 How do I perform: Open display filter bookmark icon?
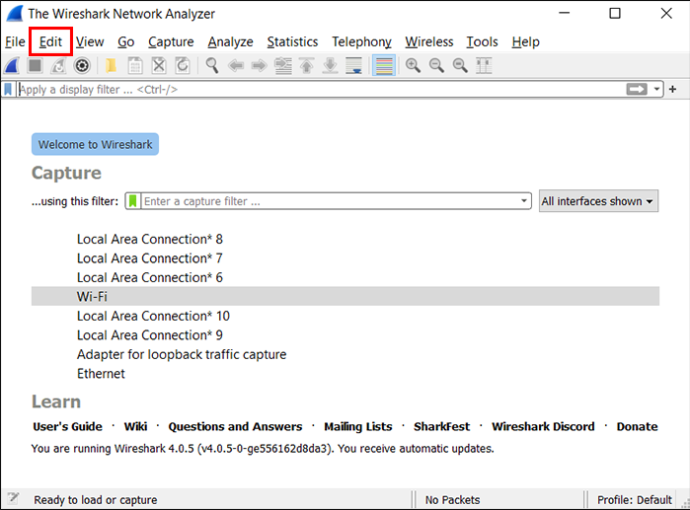coord(8,89)
